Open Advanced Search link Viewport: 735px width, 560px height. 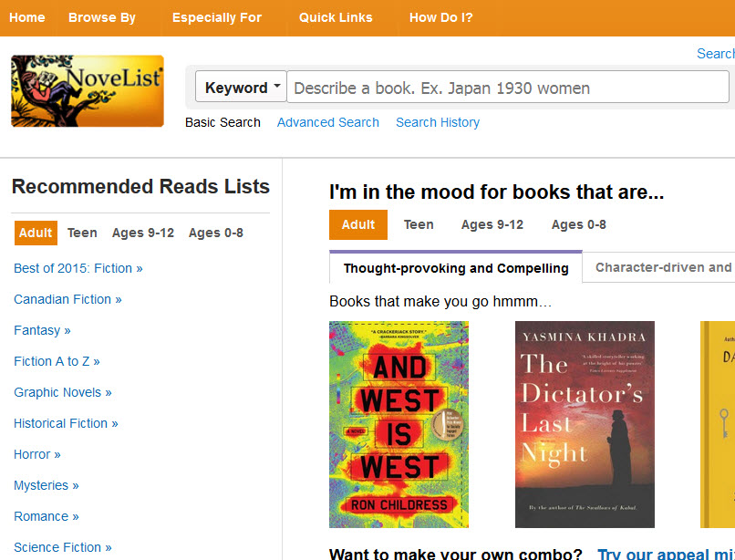[x=328, y=122]
